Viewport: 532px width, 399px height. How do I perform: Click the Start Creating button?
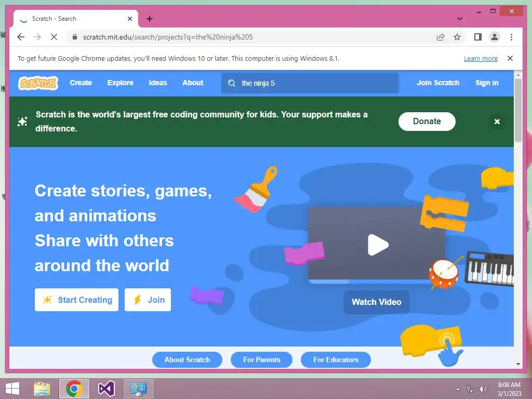point(77,300)
